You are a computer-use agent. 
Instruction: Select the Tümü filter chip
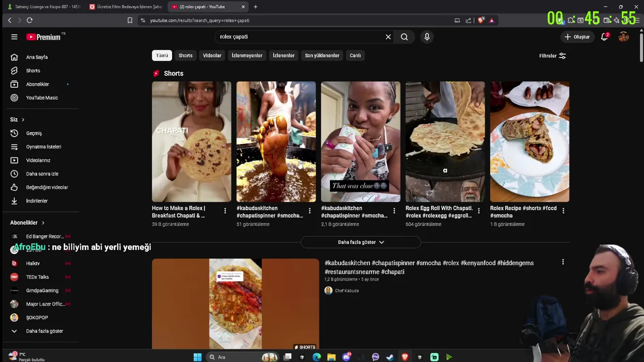162,55
